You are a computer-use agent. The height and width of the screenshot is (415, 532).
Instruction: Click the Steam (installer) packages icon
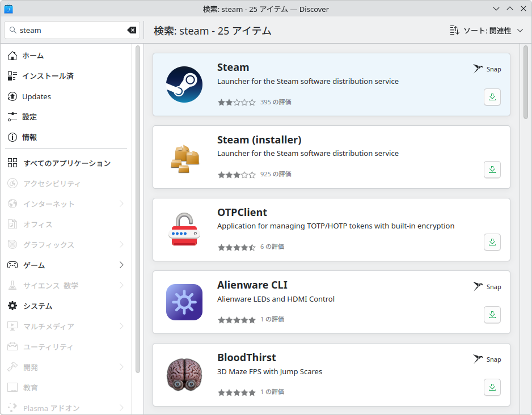pos(184,159)
